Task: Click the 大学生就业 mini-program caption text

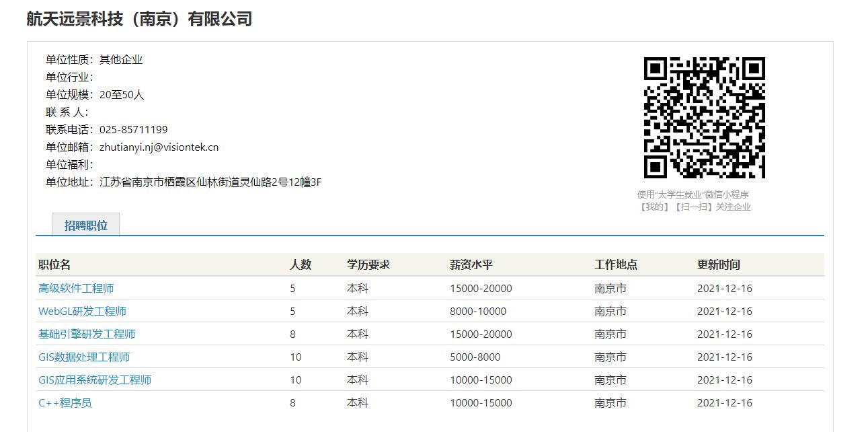Action: (693, 194)
